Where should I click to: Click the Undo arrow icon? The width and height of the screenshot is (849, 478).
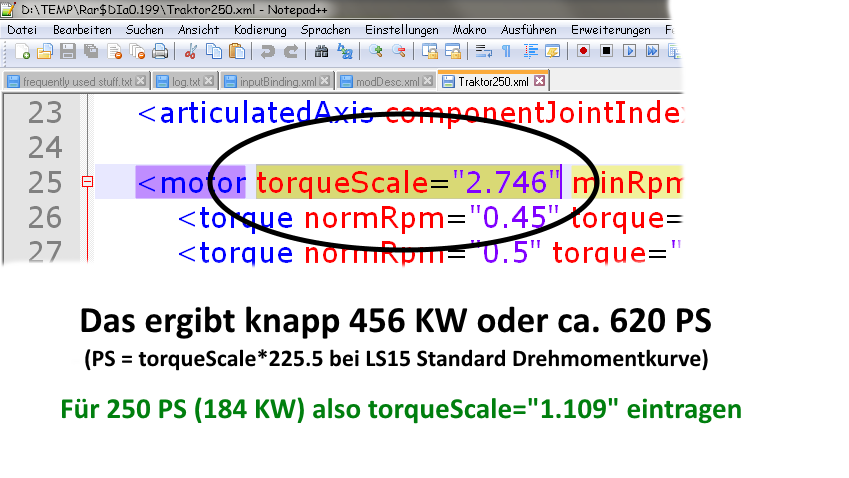267,51
